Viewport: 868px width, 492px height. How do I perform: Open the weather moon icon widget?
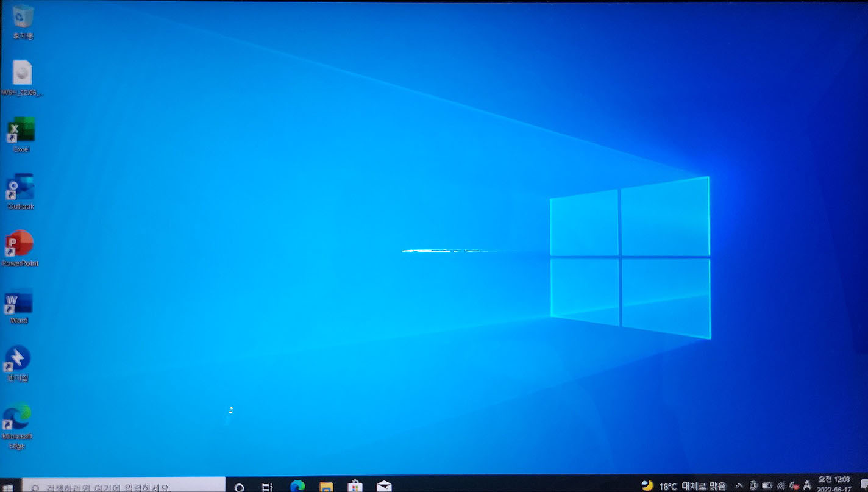coord(647,485)
